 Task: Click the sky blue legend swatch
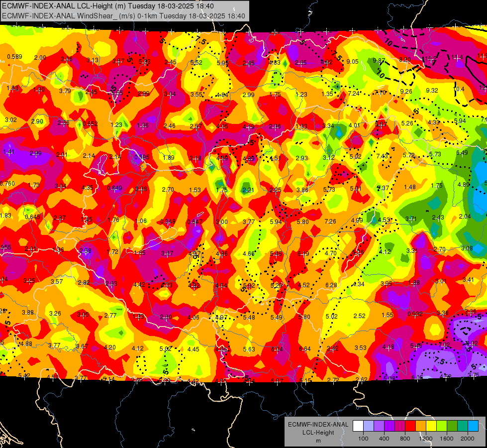(x=473, y=426)
